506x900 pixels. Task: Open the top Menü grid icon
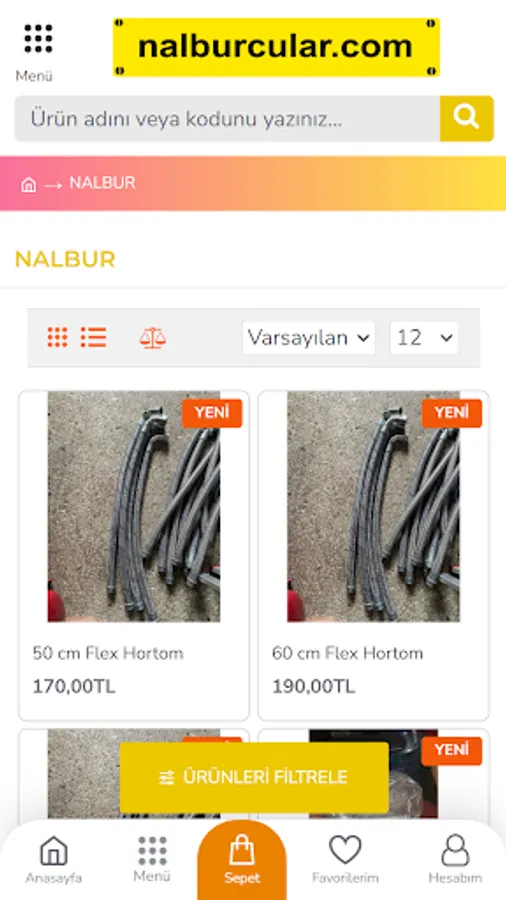38,39
